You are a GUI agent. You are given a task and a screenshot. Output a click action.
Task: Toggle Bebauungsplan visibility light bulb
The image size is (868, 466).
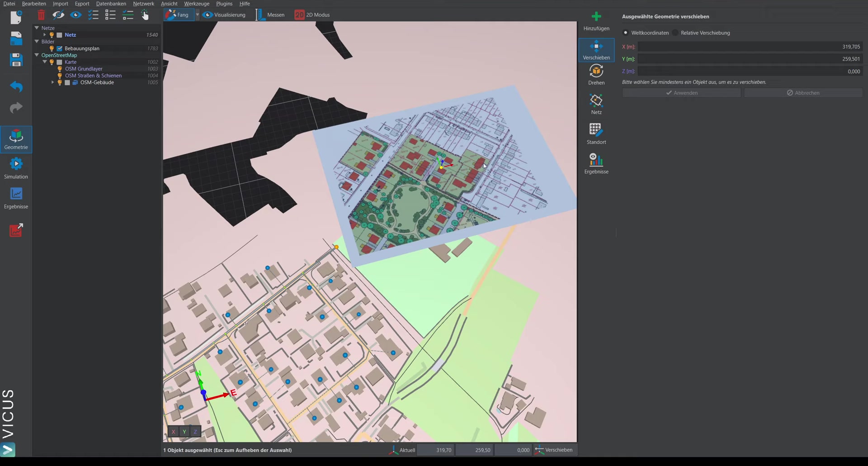52,48
